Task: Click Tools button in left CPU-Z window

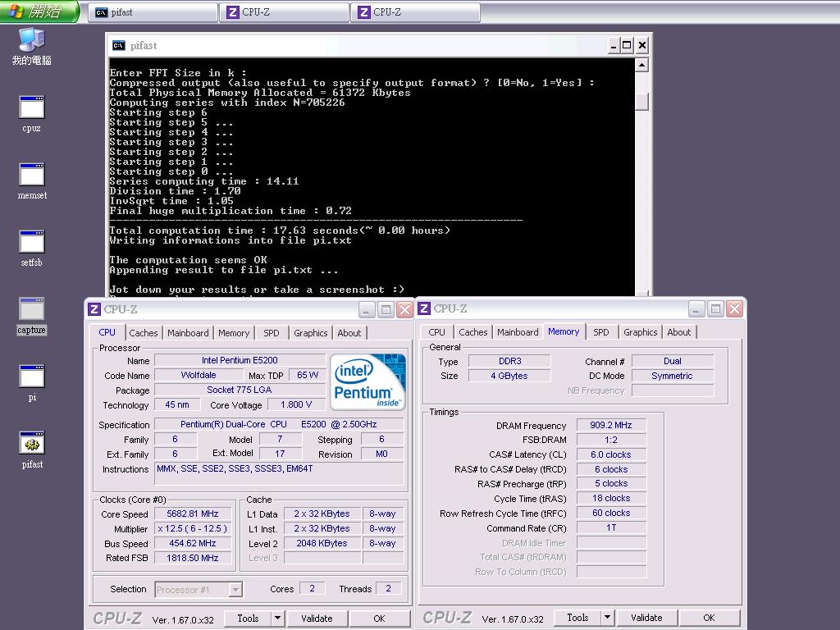Action: (248, 619)
